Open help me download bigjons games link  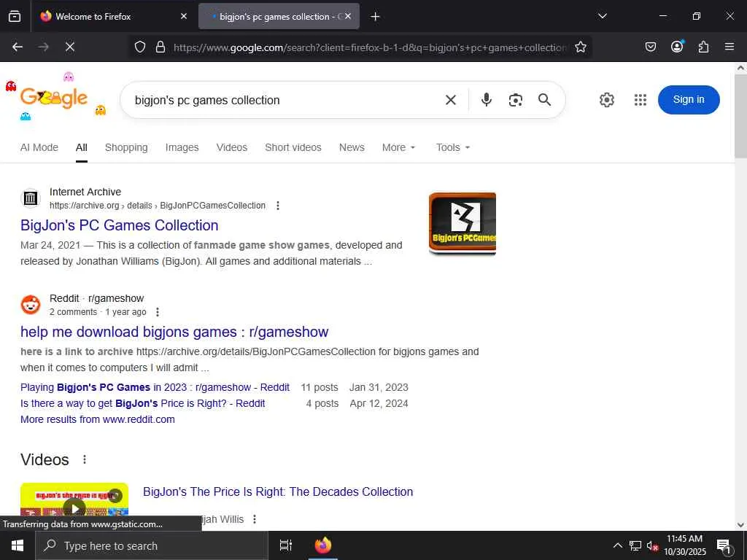[174, 332]
